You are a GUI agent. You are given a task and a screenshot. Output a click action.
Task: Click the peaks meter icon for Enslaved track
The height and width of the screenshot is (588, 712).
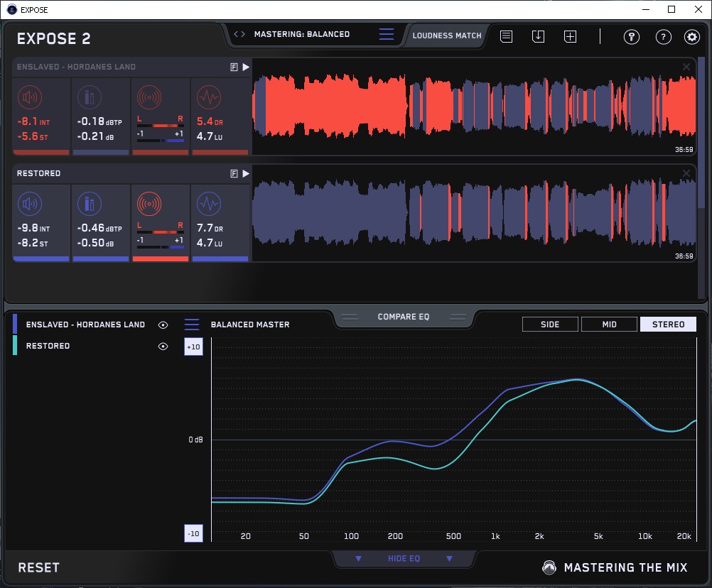(x=90, y=97)
